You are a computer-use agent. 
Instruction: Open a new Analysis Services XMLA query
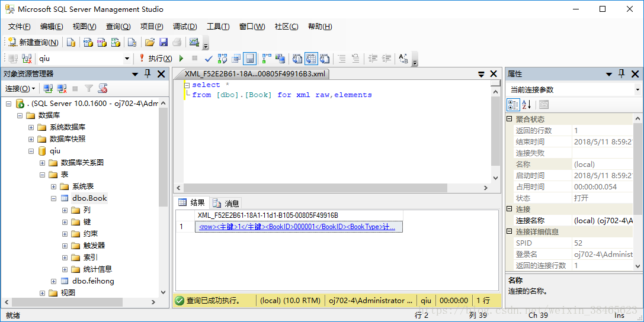[116, 42]
